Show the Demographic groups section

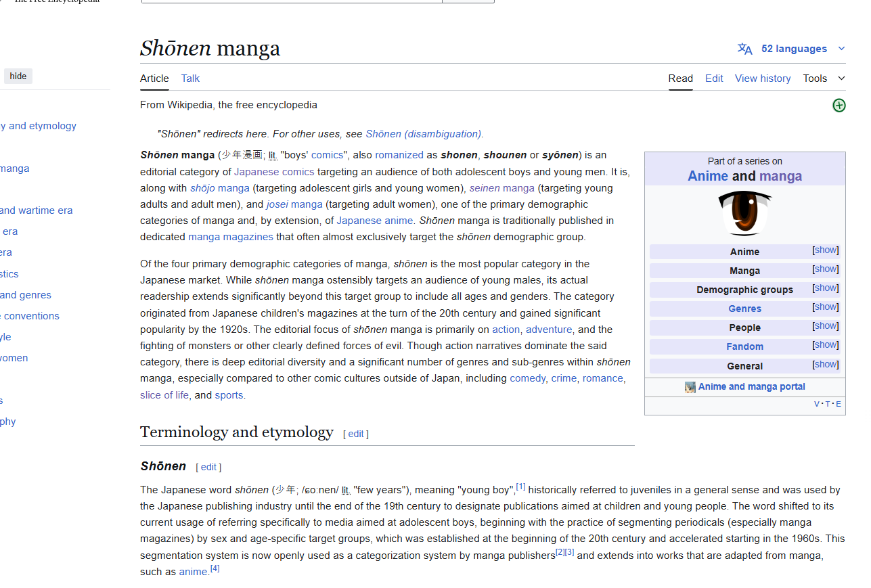point(825,288)
